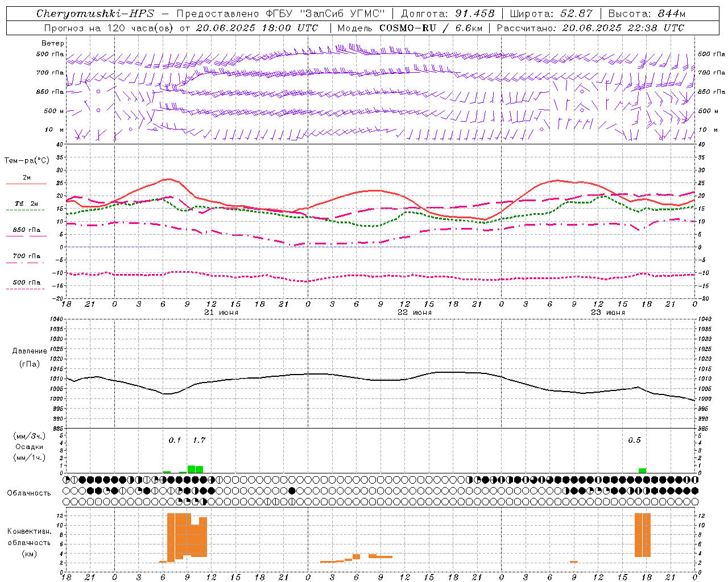Click the "21 июня" date label
728x582 pixels.
click(221, 313)
